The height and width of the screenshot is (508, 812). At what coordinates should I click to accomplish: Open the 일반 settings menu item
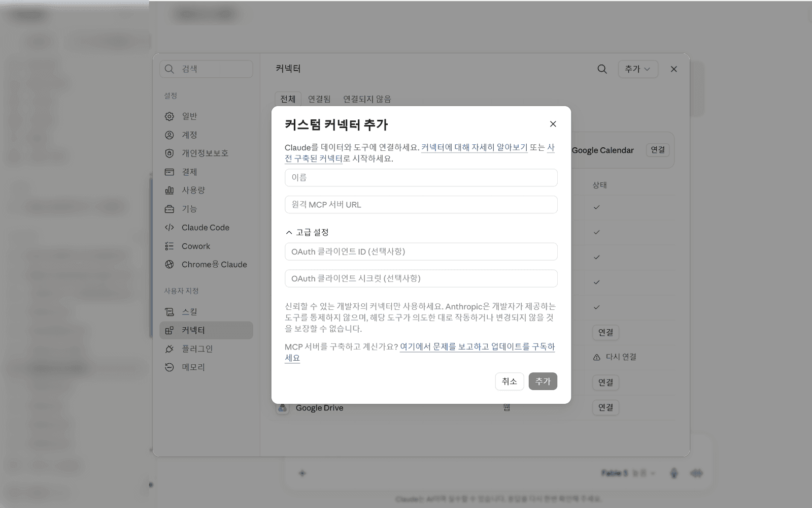pos(206,116)
